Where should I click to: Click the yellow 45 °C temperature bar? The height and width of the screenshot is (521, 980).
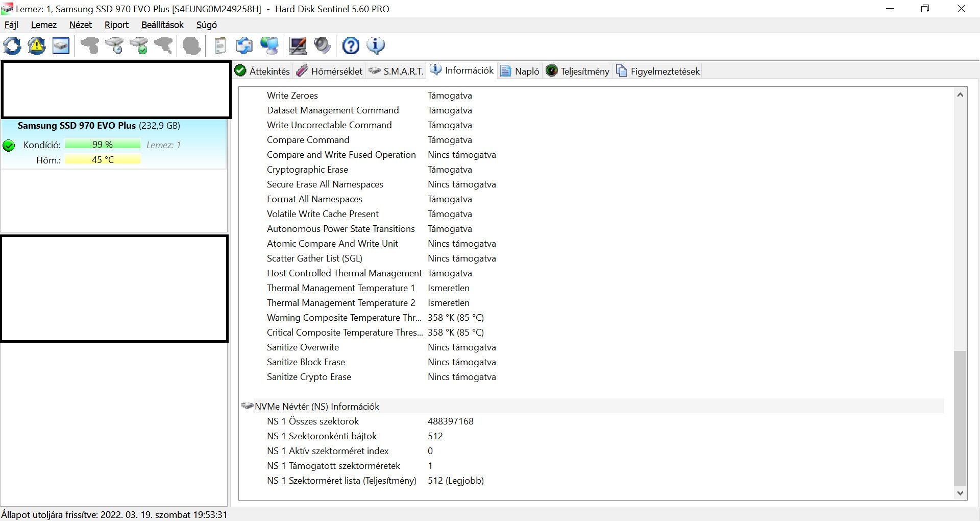pos(103,160)
